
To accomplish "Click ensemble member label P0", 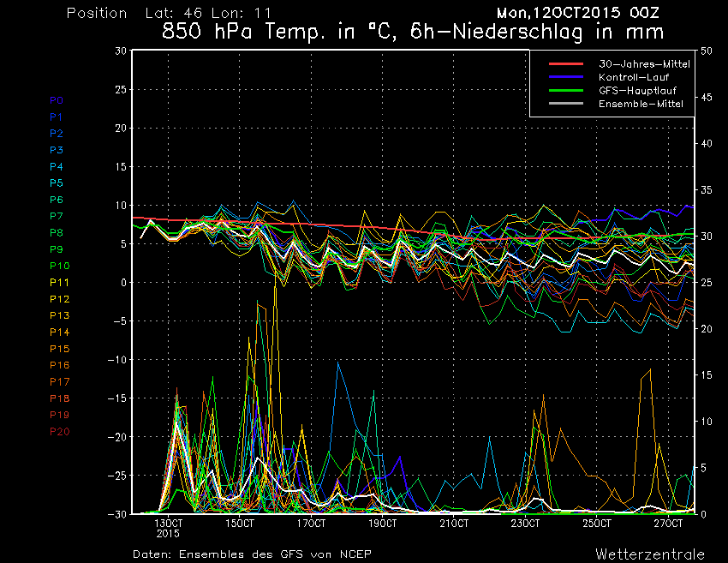I will click(x=57, y=100).
